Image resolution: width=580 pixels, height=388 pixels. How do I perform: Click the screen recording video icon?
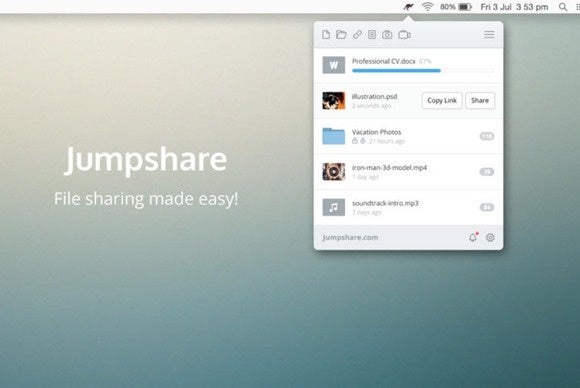[x=404, y=34]
